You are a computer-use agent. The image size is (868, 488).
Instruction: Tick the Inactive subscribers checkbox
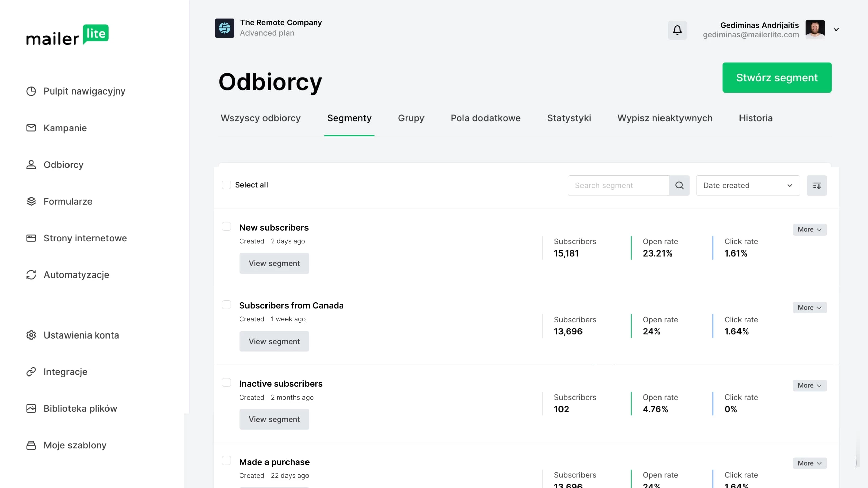click(x=226, y=383)
